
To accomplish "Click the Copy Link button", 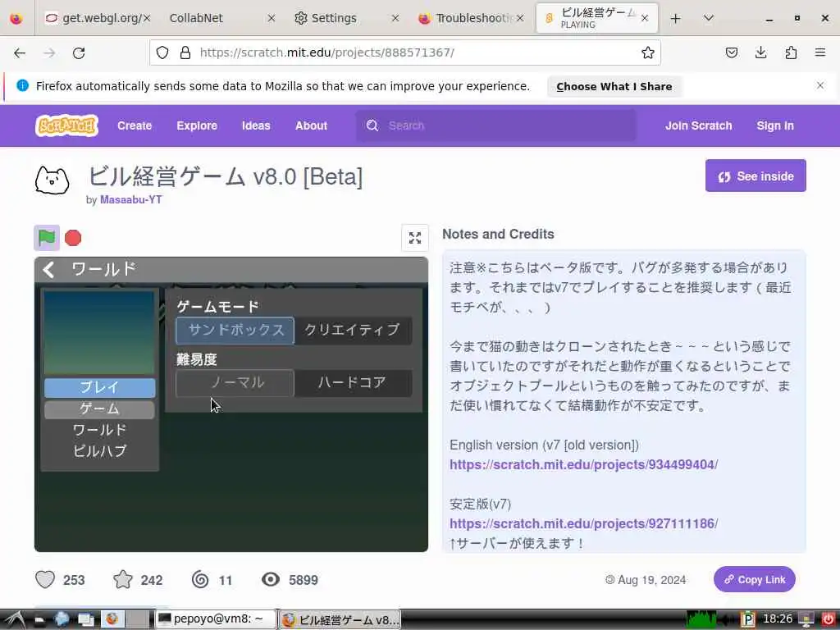I will (x=755, y=579).
